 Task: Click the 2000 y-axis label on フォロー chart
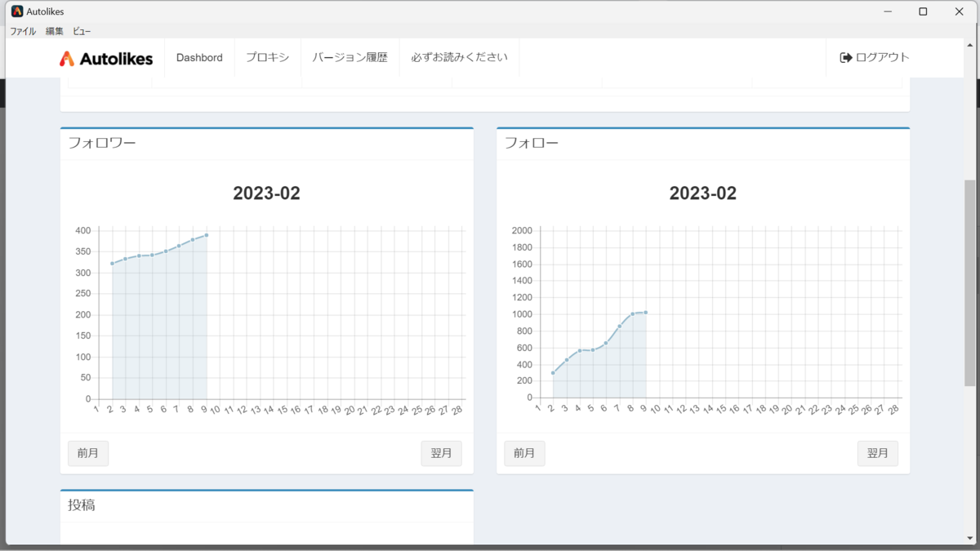(x=522, y=230)
